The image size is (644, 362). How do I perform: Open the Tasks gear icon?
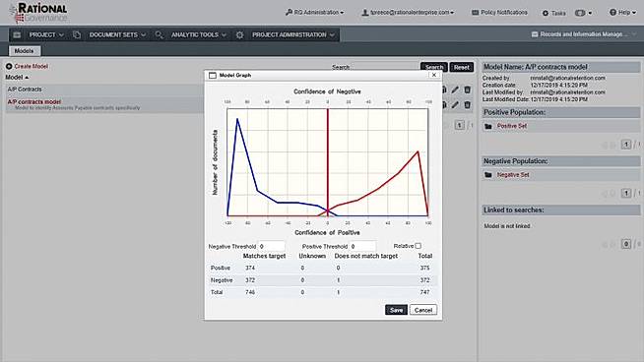click(546, 13)
